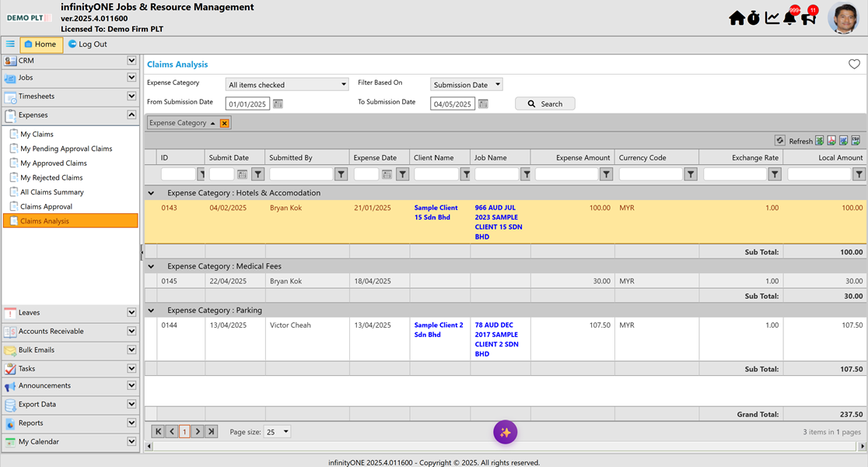This screenshot has width=868, height=467.
Task: Open the analytics chart icon
Action: tap(772, 17)
